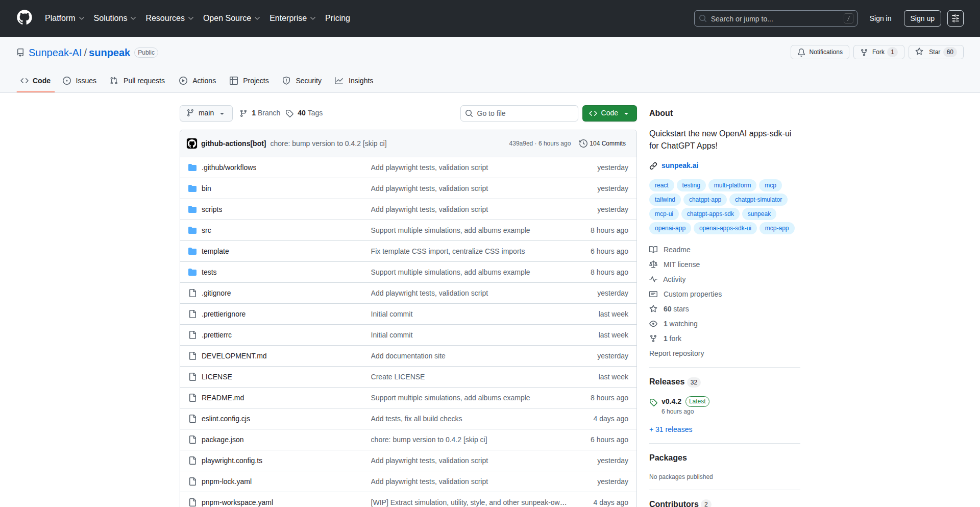Click the Go to file search field
This screenshot has width=980, height=507.
519,113
